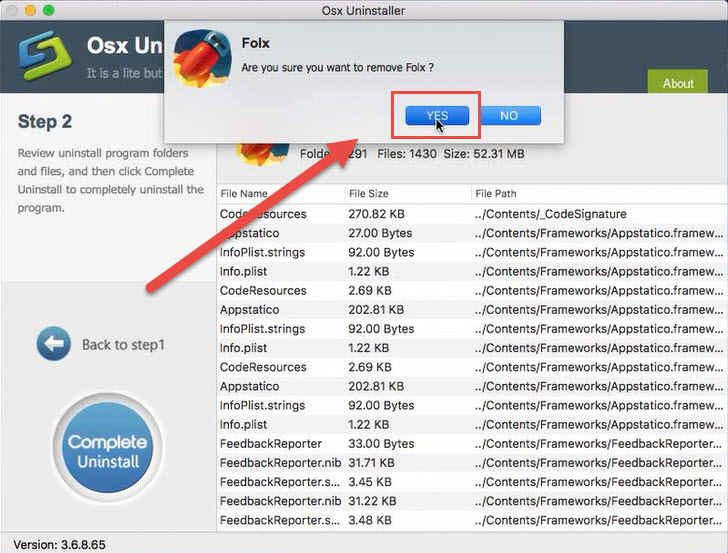Click the yellow minimize window button
Viewport: 728px width, 553px height.
click(x=33, y=11)
